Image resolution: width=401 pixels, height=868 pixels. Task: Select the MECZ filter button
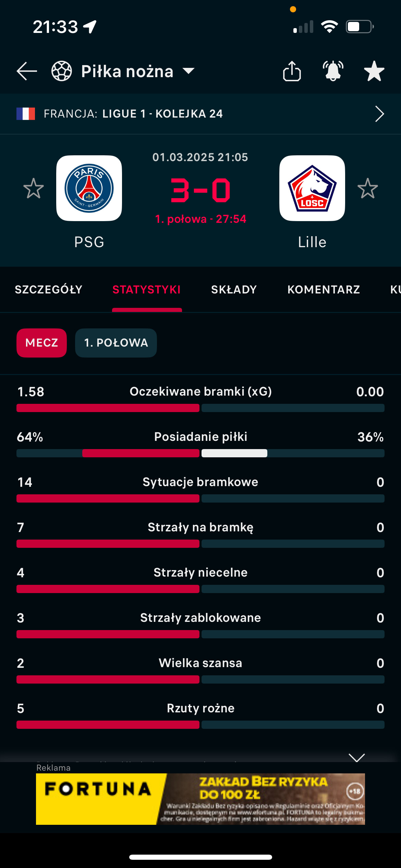(42, 343)
